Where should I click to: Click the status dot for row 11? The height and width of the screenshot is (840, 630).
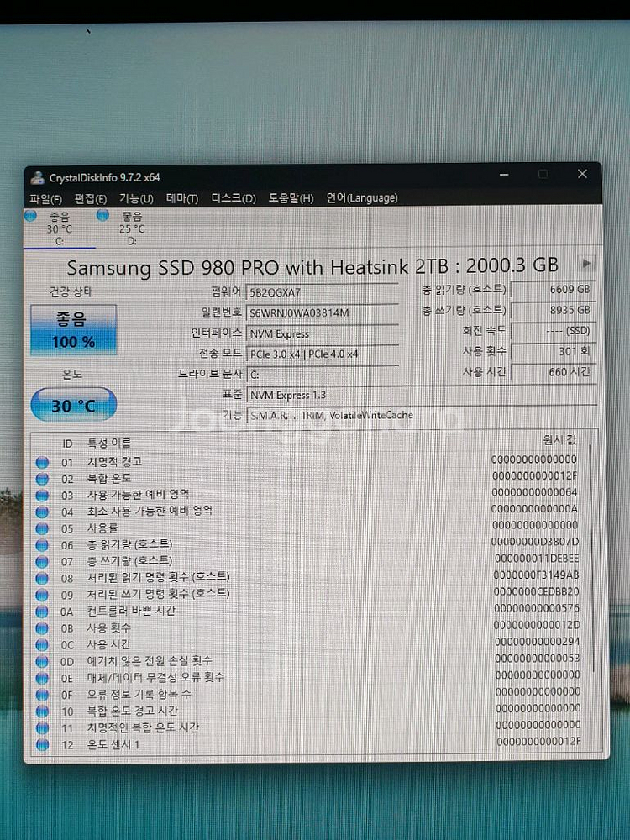click(42, 728)
